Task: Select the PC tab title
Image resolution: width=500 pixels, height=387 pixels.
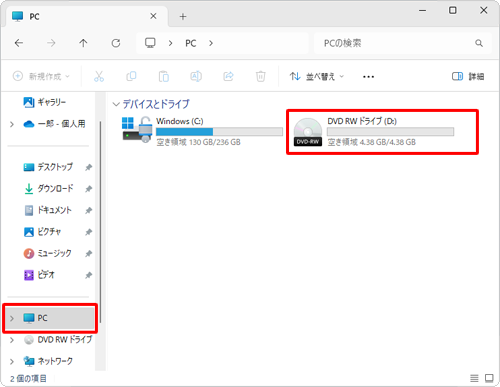Action: pyautogui.click(x=34, y=16)
